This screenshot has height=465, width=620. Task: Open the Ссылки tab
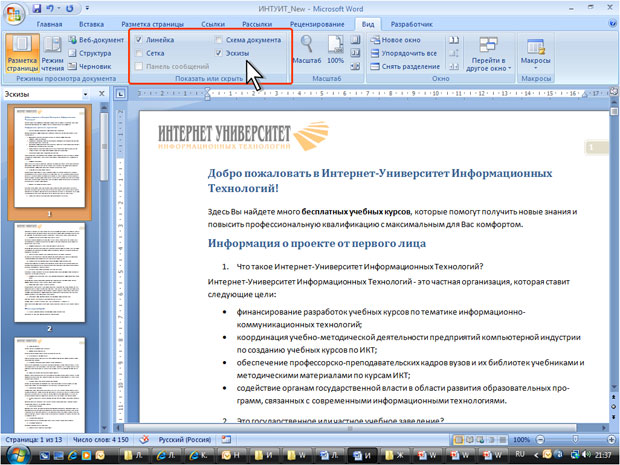click(213, 24)
